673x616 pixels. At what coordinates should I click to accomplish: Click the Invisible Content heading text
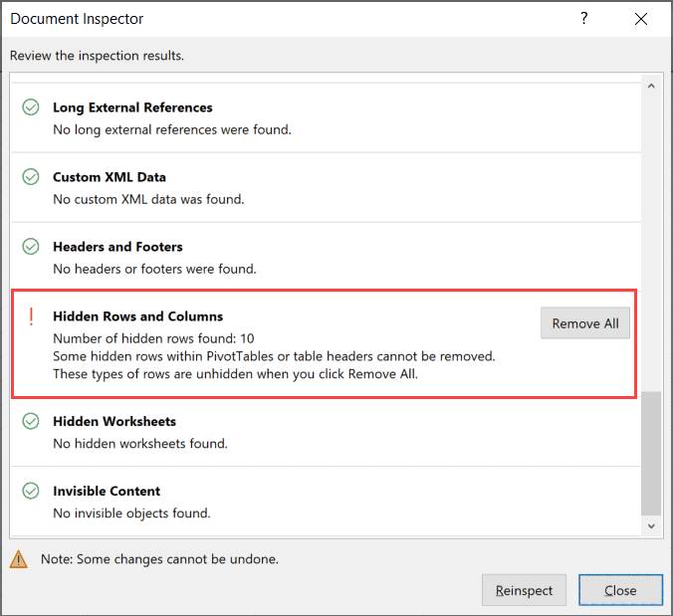(107, 491)
